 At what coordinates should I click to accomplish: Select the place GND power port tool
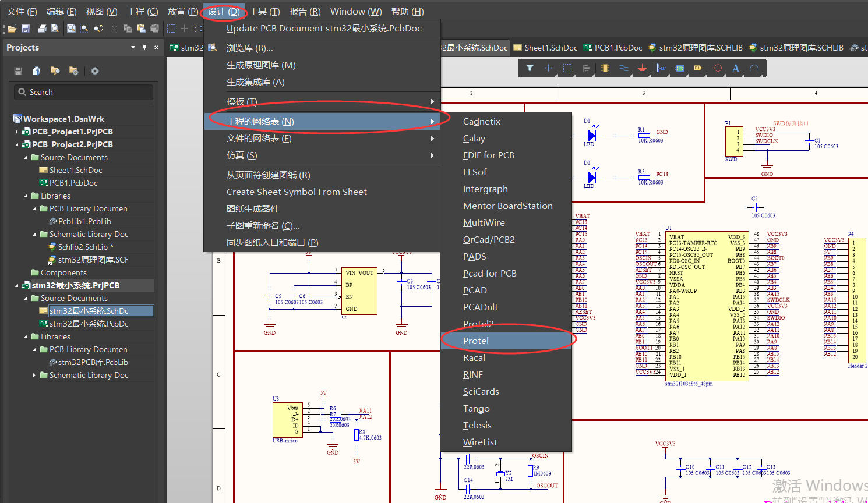643,68
